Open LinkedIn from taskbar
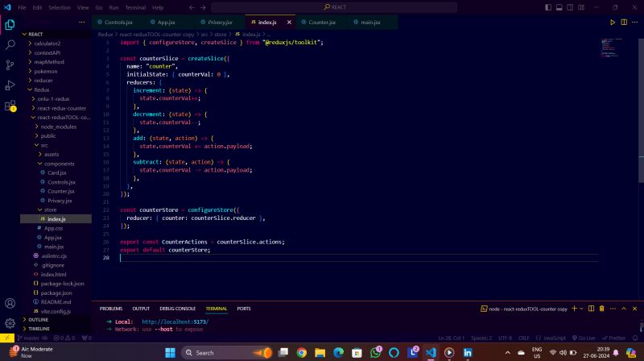The height and width of the screenshot is (361, 644). (x=468, y=352)
